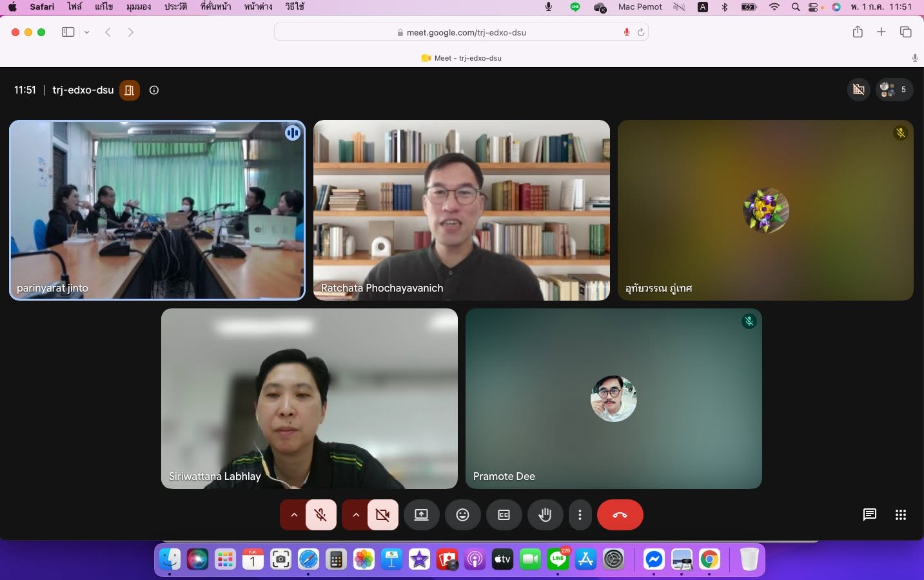Click the companion mode icon beside trj-edxo-dsu
The width and height of the screenshot is (924, 580).
click(x=130, y=90)
